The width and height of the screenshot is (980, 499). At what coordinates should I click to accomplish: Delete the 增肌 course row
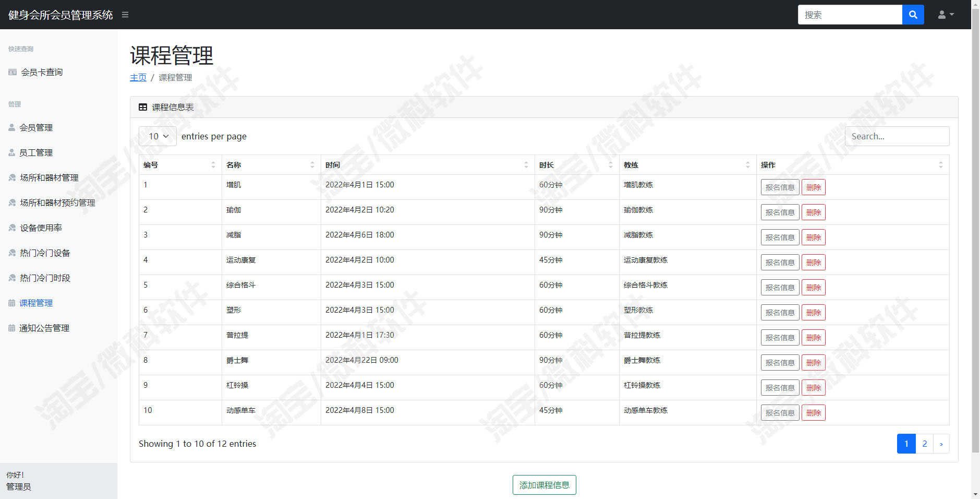(x=813, y=187)
